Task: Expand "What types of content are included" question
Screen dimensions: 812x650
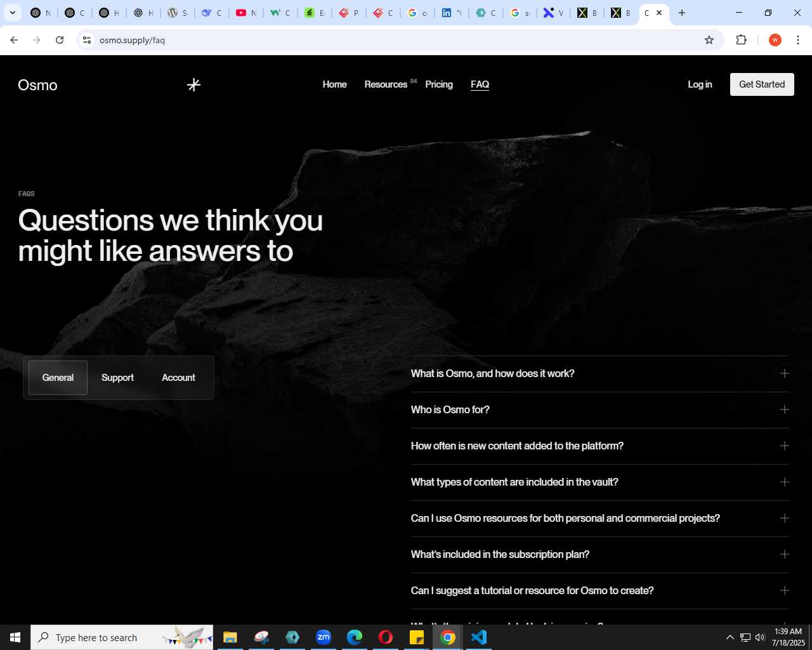Action: tap(600, 482)
